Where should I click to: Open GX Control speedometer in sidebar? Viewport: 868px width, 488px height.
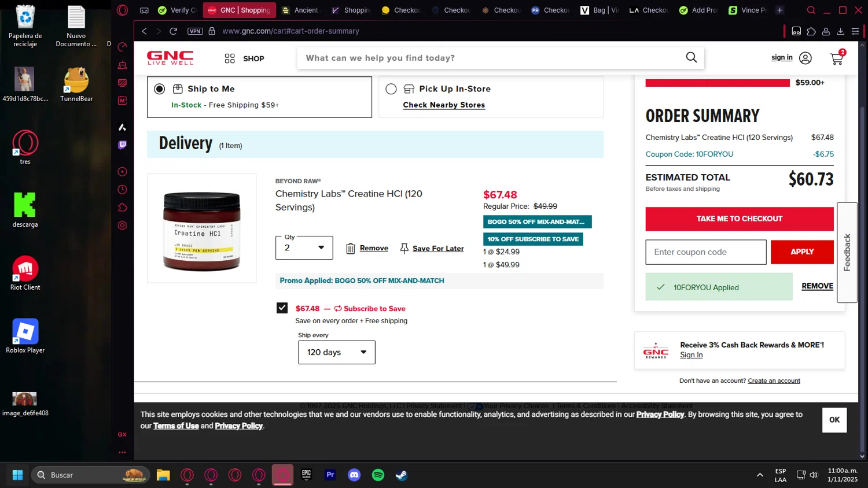(122, 47)
